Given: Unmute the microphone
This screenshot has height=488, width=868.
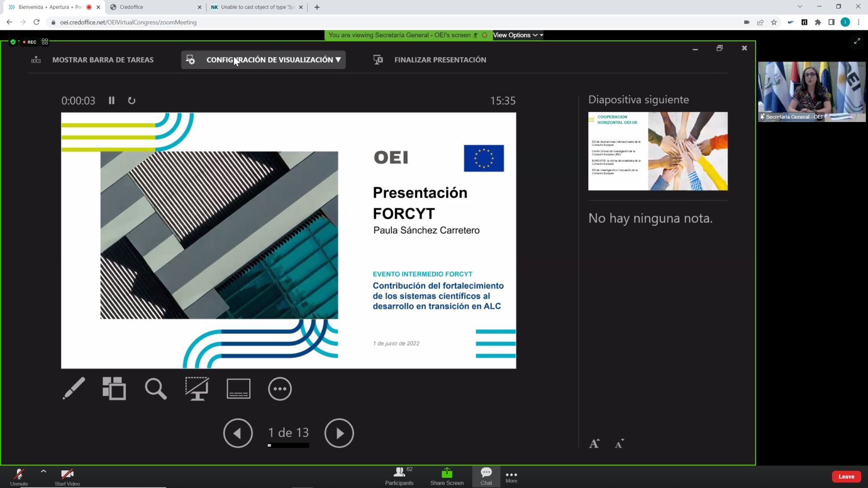Looking at the screenshot, I should pos(19,477).
